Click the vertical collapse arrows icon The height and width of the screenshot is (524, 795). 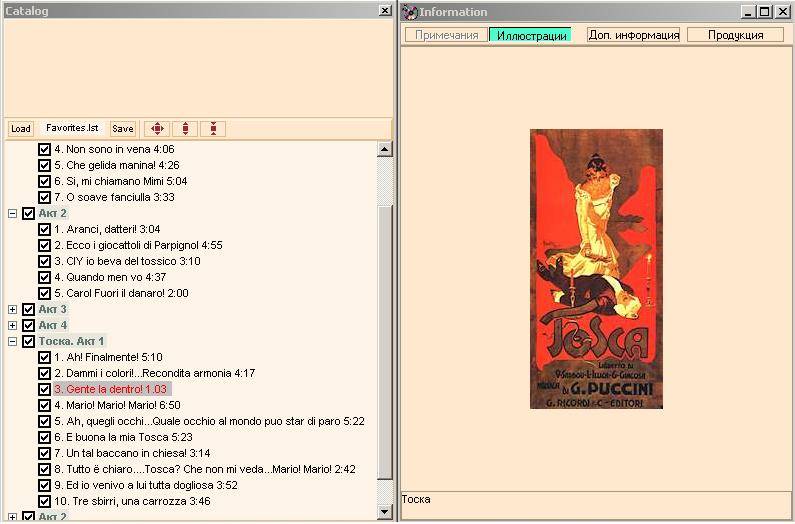point(213,129)
